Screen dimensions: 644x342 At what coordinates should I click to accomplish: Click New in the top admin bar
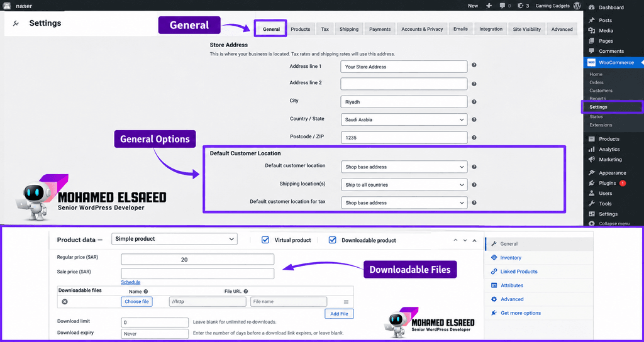473,6
